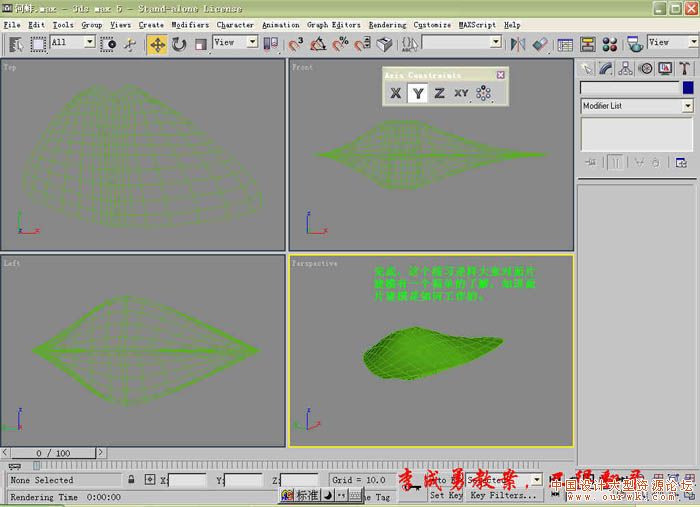The height and width of the screenshot is (507, 700).
Task: Open the Customize menu
Action: (x=432, y=25)
